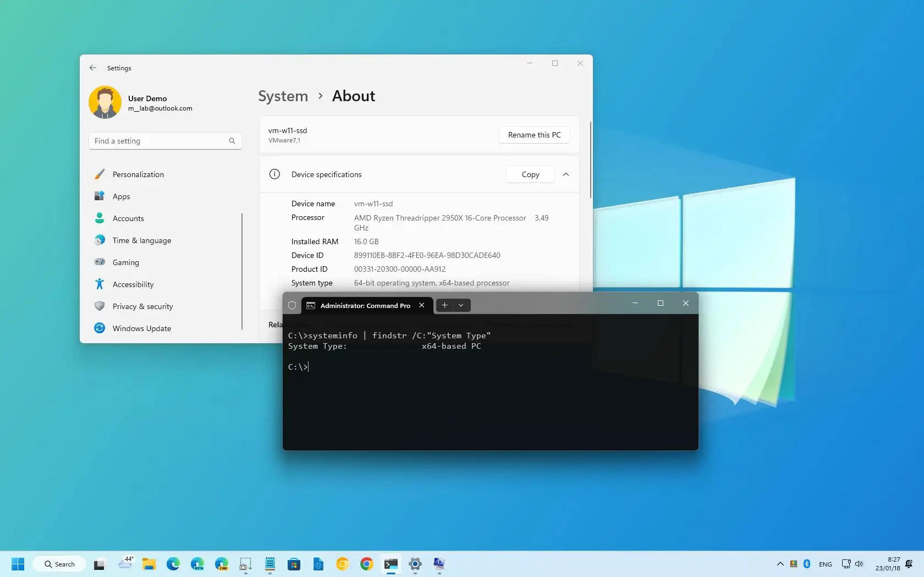Open the Gaming section icon
924x577 pixels.
pyautogui.click(x=100, y=262)
